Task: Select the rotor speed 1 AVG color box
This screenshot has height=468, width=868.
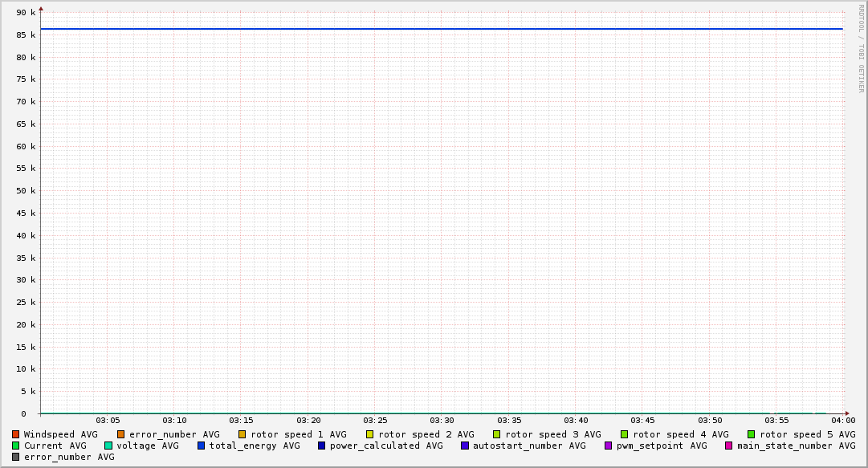Action: tap(242, 434)
